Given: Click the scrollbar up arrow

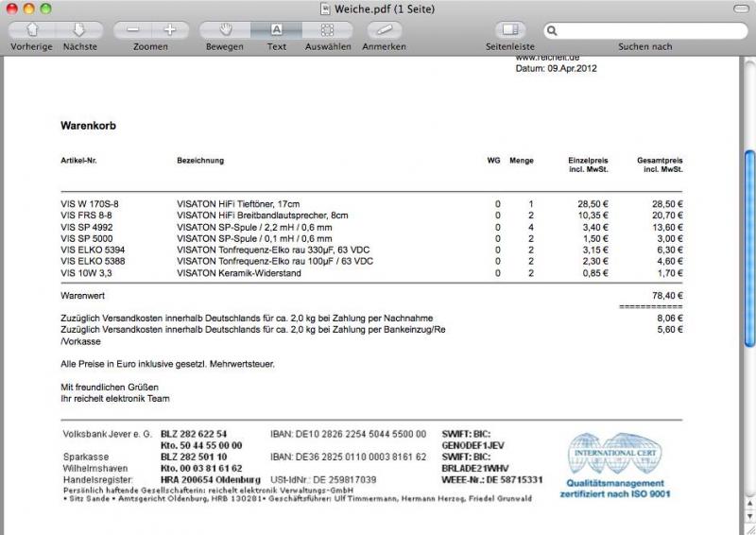Looking at the screenshot, I should [x=749, y=504].
